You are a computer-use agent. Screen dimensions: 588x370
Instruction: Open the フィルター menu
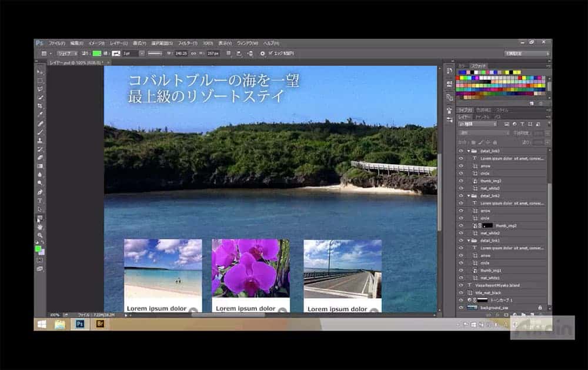188,43
